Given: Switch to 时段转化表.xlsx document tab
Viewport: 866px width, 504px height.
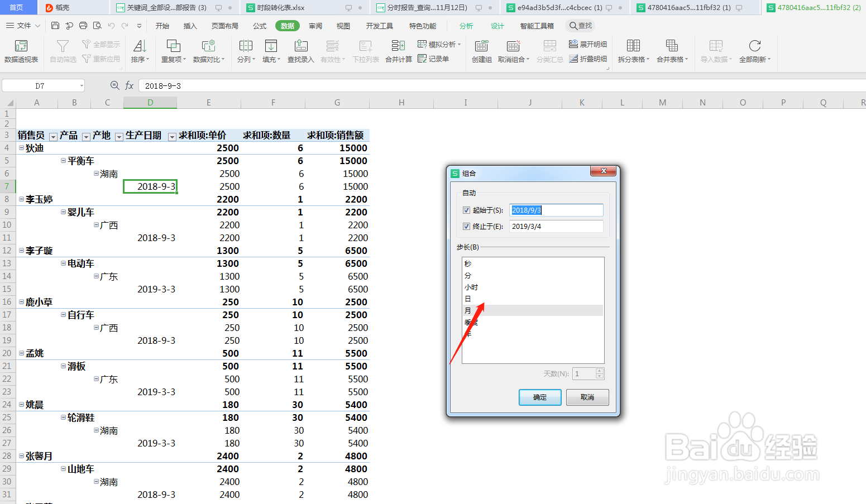Looking at the screenshot, I should click(x=305, y=8).
